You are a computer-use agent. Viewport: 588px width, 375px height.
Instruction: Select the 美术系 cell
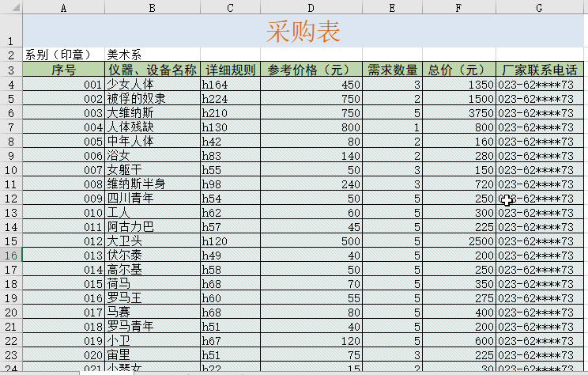pyautogui.click(x=152, y=55)
